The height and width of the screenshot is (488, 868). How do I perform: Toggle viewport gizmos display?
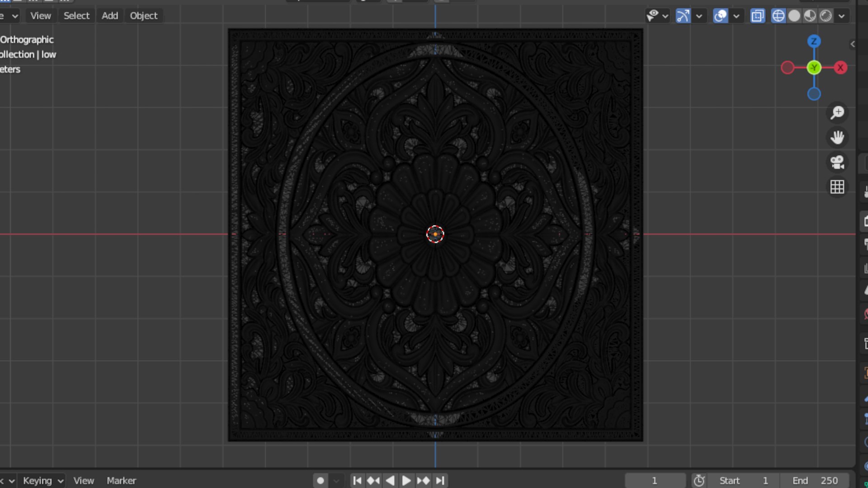683,16
